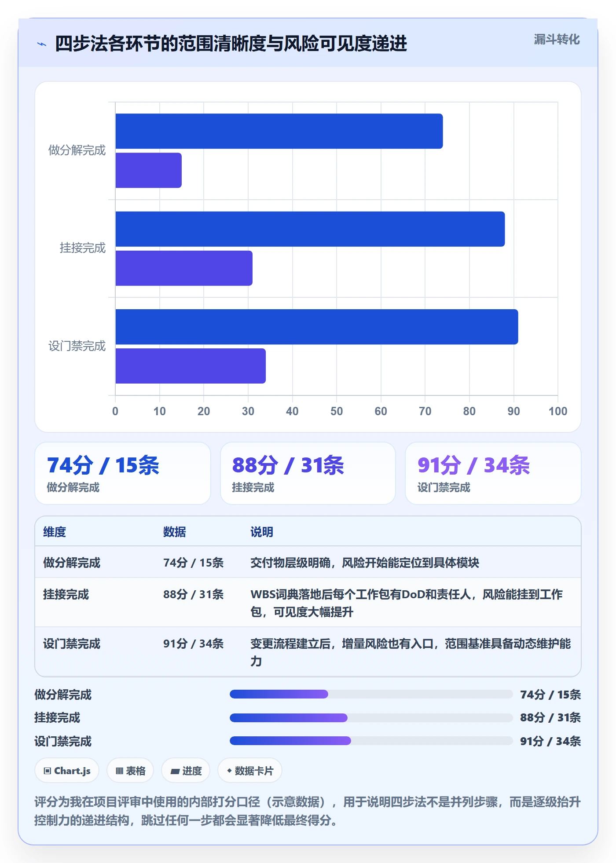Click the 维度 column header
The image size is (616, 863).
pyautogui.click(x=55, y=532)
